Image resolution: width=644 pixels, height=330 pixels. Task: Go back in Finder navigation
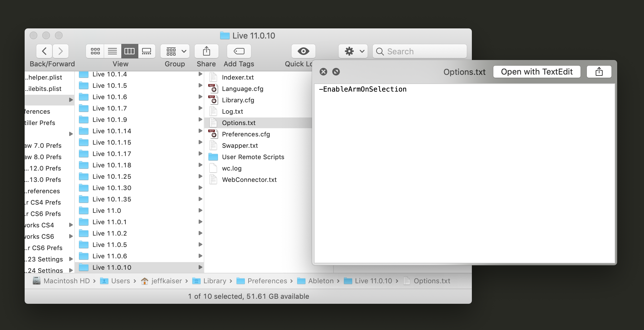tap(45, 51)
